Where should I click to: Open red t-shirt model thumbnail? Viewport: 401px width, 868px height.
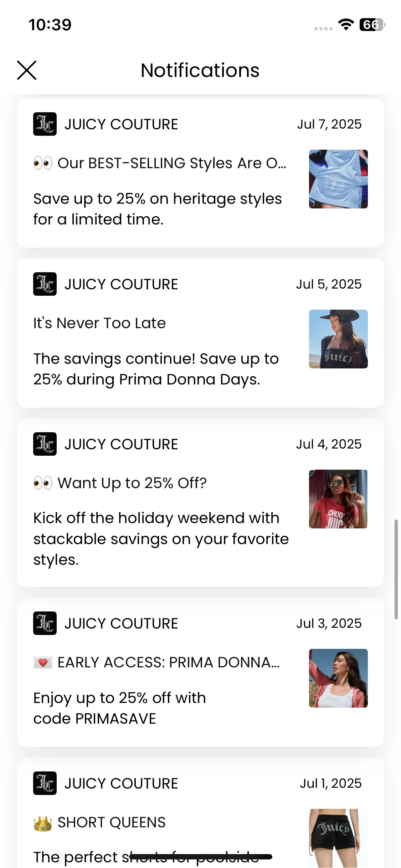(x=338, y=499)
